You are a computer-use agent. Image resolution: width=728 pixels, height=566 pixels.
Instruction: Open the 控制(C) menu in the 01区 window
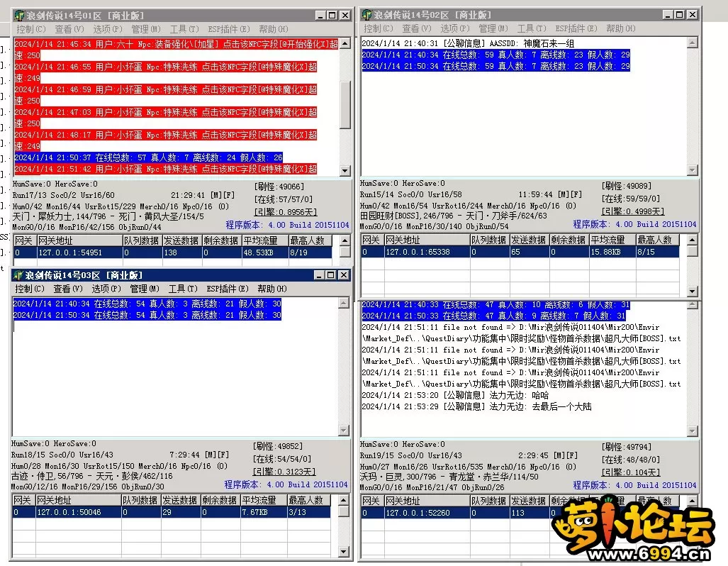tap(31, 29)
